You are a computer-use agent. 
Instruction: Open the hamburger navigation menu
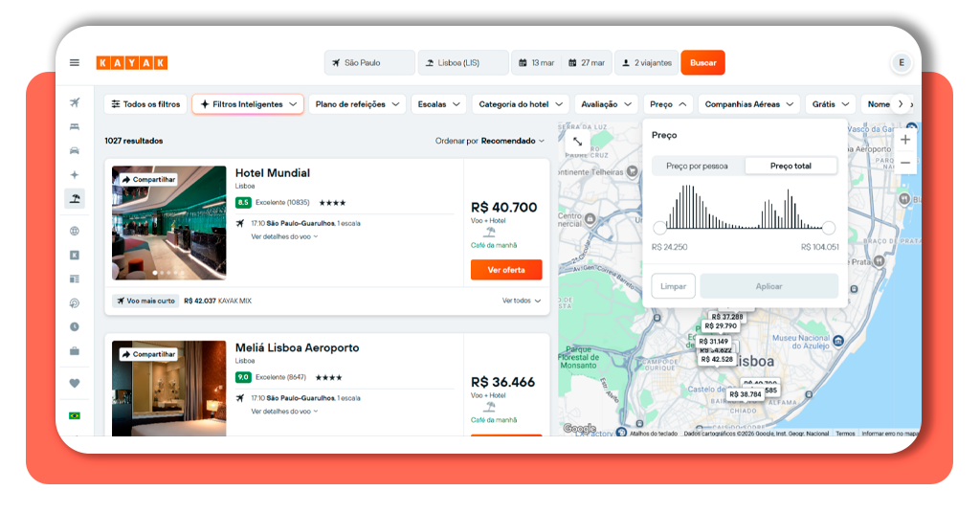pos(75,62)
